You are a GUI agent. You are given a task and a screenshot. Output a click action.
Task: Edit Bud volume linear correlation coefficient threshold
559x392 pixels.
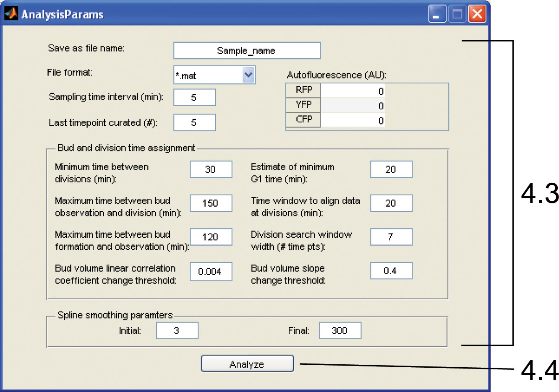pyautogui.click(x=211, y=271)
